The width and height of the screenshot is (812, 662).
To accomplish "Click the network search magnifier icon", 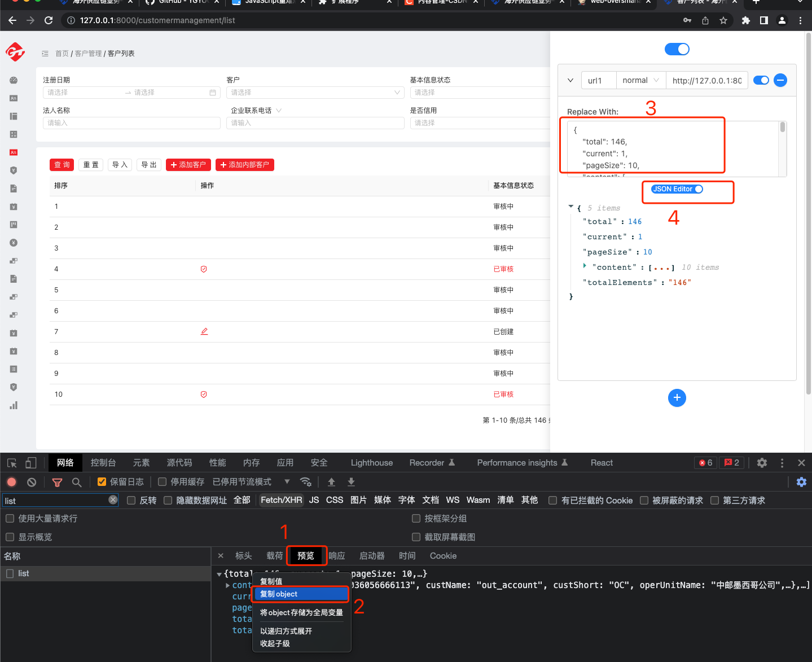I will [x=77, y=482].
